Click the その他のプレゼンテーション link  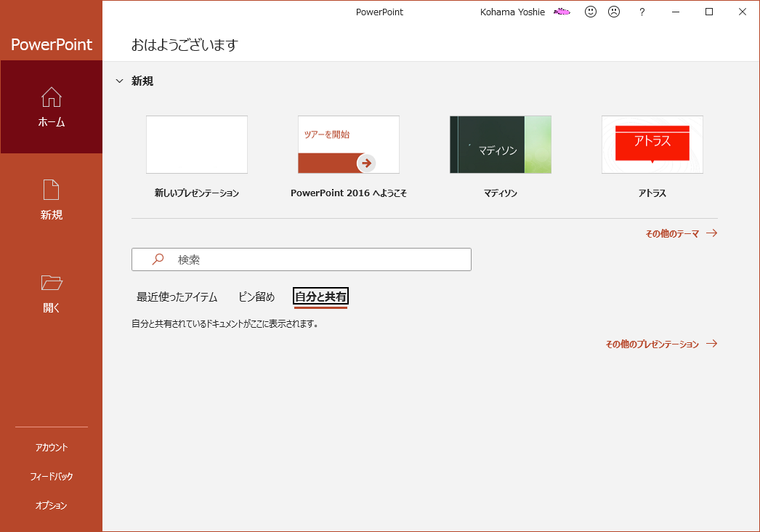pos(661,344)
